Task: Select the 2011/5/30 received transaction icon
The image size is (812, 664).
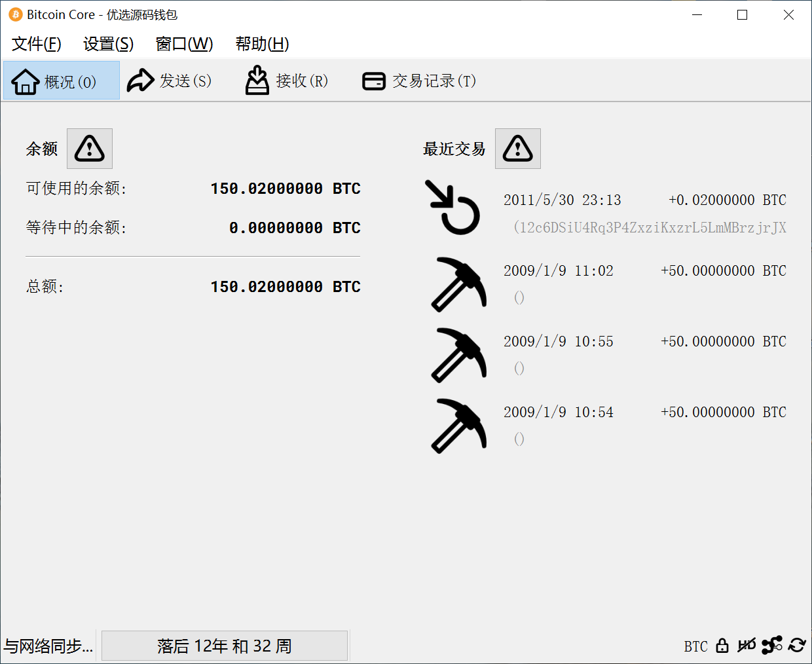Action: click(453, 208)
